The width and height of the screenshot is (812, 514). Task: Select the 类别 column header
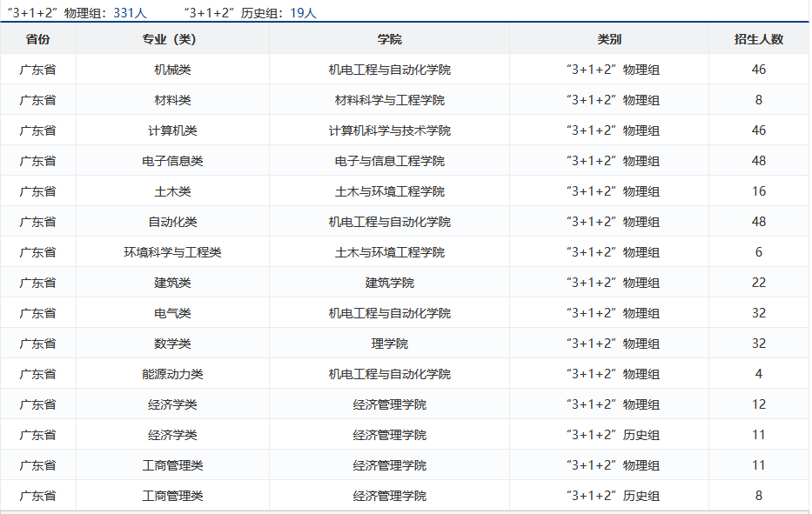[609, 39]
